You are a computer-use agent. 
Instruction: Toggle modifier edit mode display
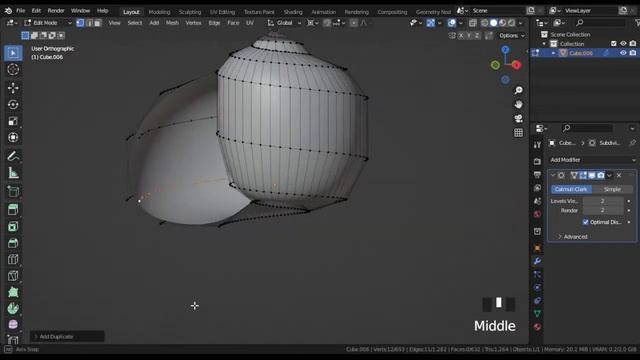point(583,176)
